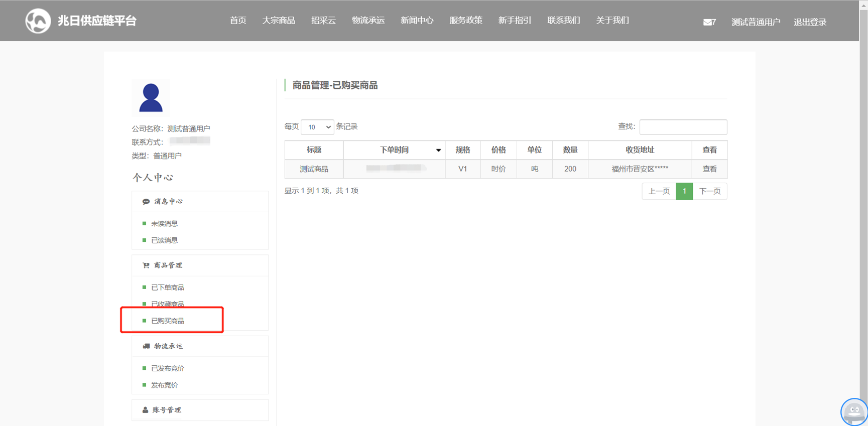Screen dimensions: 868x426
Task: Click the 上一页 pagination button
Action: click(x=659, y=191)
